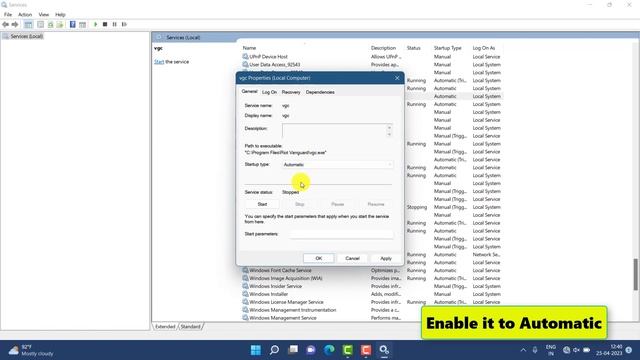This screenshot has height=360, width=640.
Task: Toggle the Show/Hide Action Pane toolbar icon
Action: coord(82,24)
